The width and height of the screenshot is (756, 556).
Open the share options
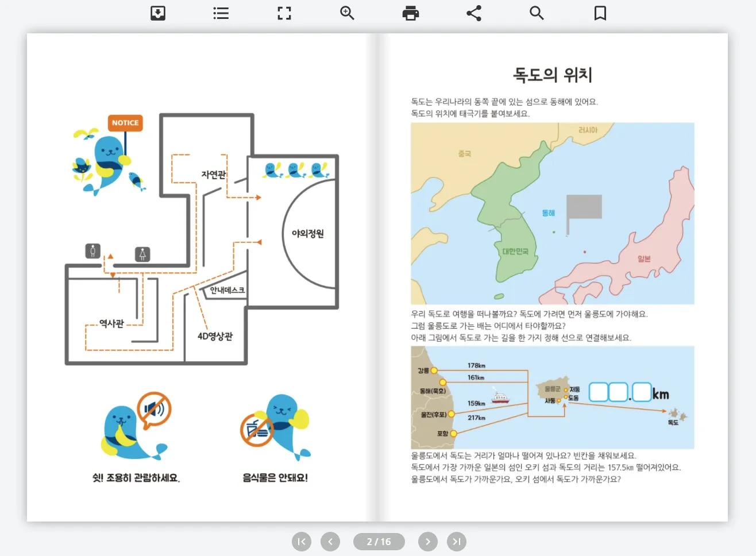coord(473,13)
